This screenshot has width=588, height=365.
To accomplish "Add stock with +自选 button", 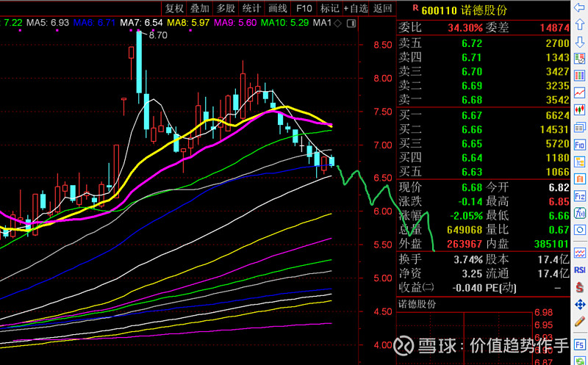I will click(x=356, y=8).
